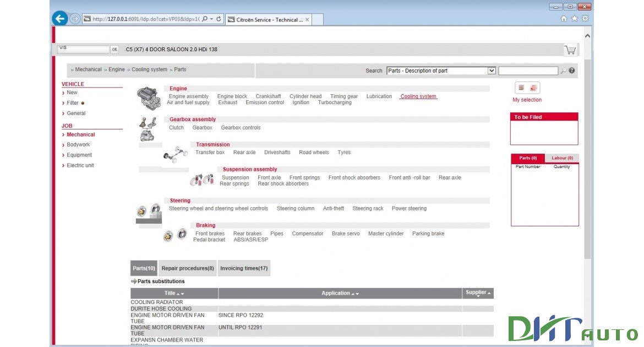Click Mechanical in the breadcrumb
Viewport: 644px width, 347px height.
point(88,69)
